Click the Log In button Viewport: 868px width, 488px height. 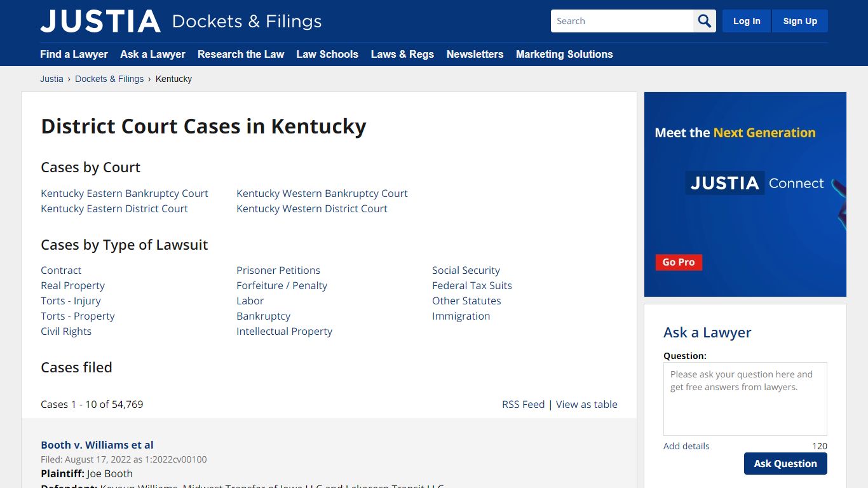(x=746, y=20)
